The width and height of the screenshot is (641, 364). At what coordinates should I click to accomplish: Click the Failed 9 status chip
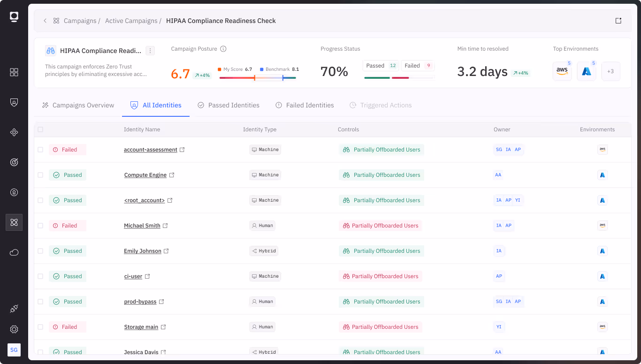point(418,66)
